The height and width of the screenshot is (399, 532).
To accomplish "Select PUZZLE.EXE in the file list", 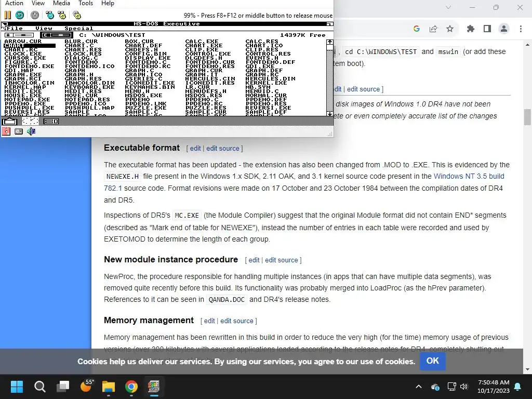I will tap(146, 108).
